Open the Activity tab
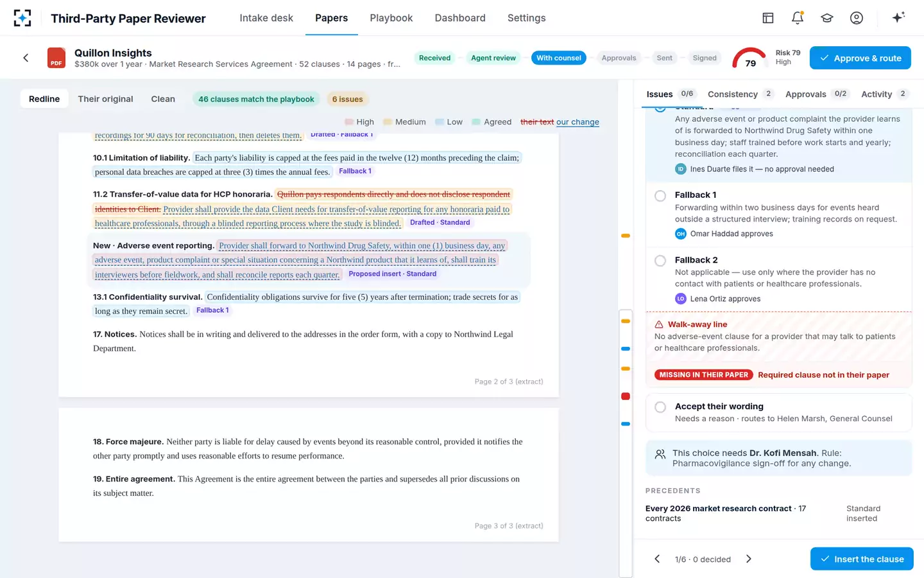This screenshot has height=578, width=924. tap(885, 94)
